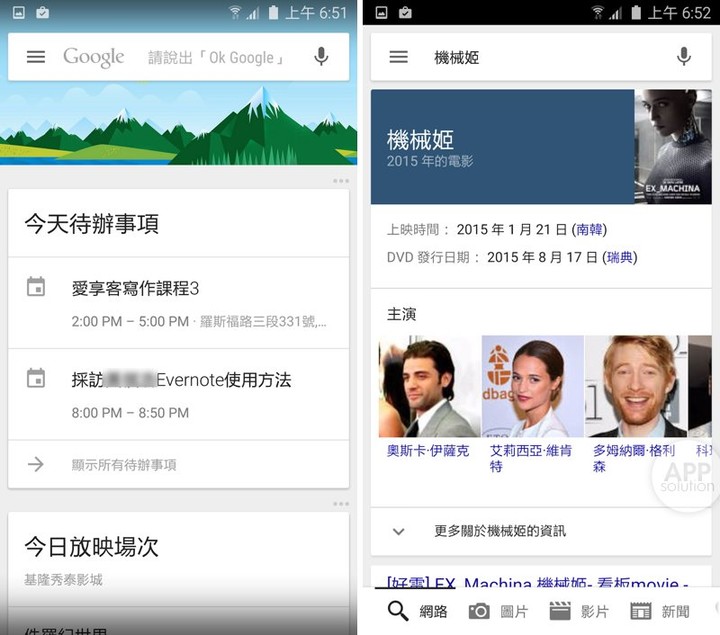Tap microphone icon in 機械姬 search bar
720x635 pixels.
[x=684, y=57]
